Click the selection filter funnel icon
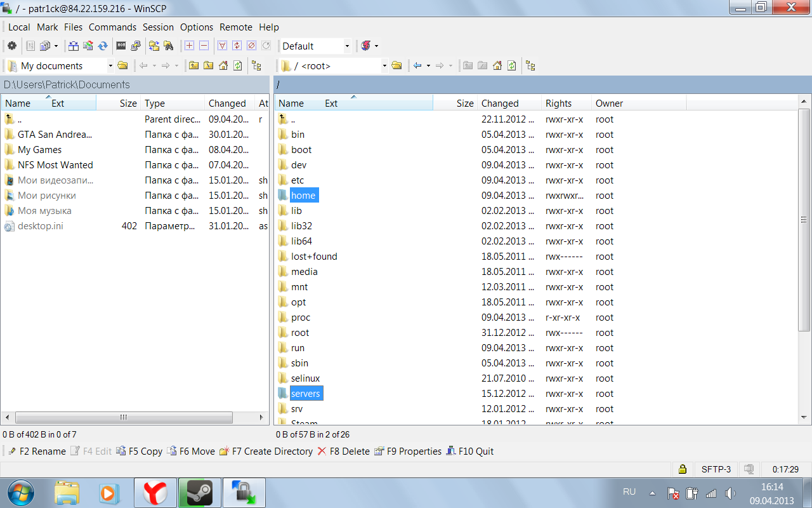This screenshot has height=508, width=812. [222, 46]
